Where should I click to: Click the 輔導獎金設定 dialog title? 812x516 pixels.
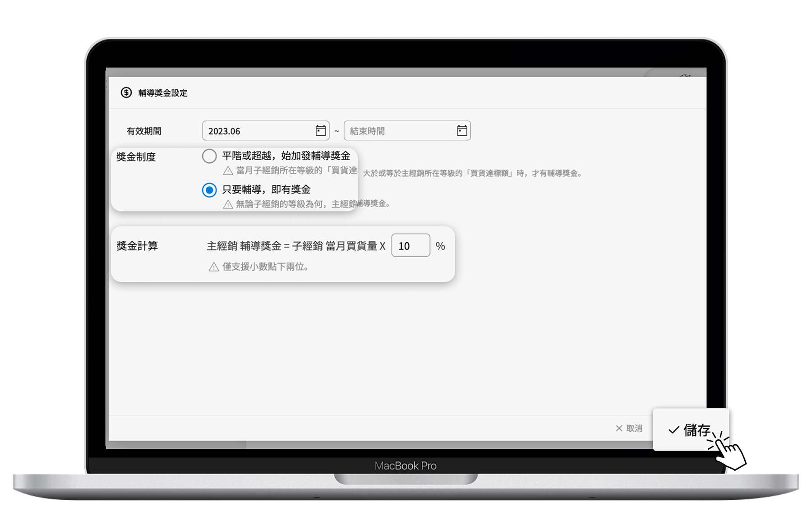[x=163, y=93]
